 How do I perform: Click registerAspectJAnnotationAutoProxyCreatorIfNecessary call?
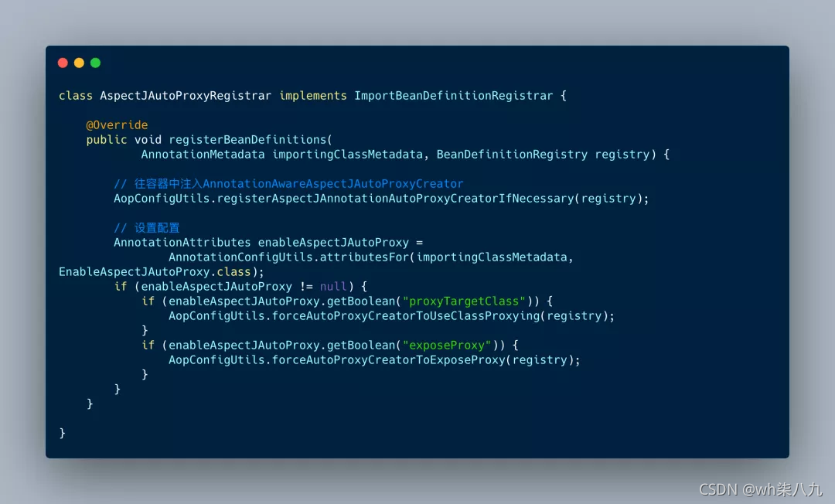[x=396, y=199]
